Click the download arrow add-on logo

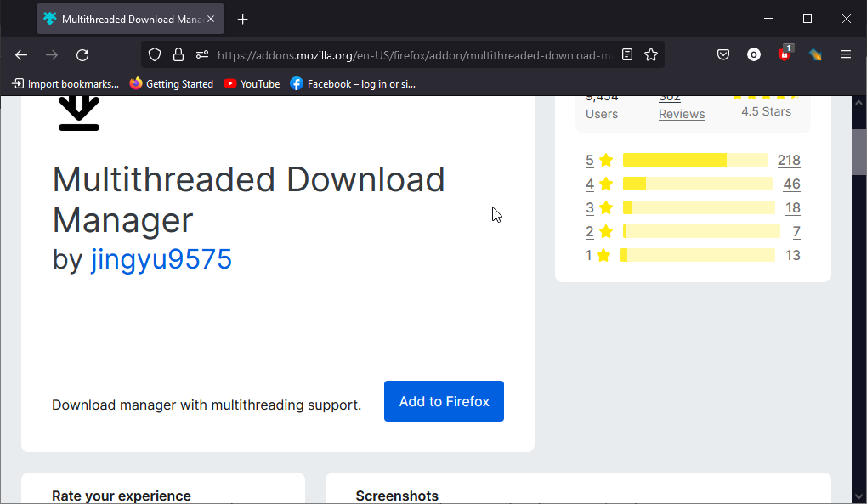tap(79, 113)
